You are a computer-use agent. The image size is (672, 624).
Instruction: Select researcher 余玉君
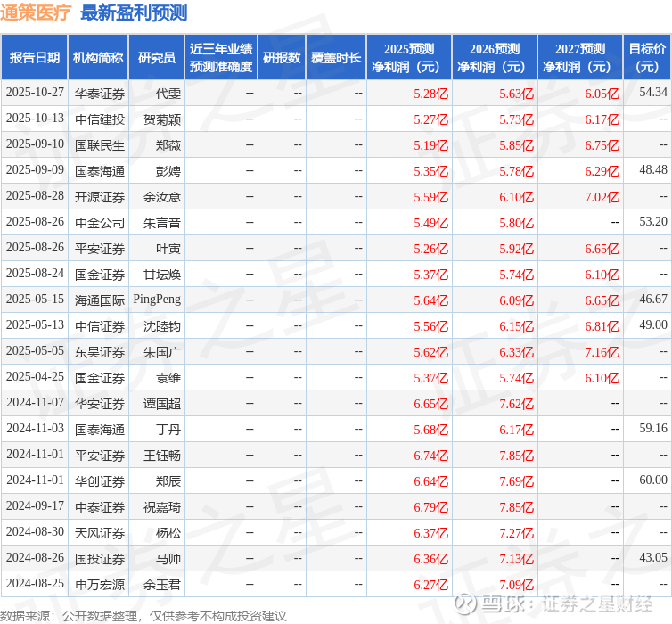[162, 585]
